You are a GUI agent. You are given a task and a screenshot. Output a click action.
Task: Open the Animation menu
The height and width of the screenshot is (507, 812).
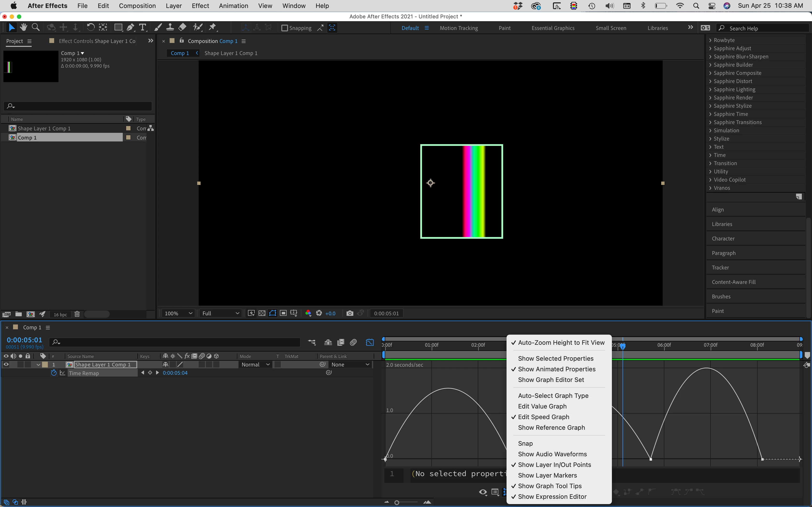233,6
